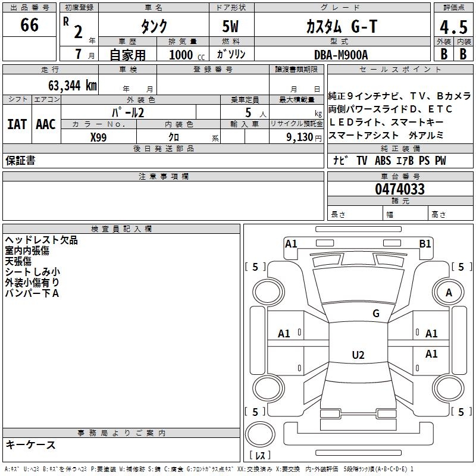Screen dimensions: 476x476
Task: Click inspector note 天張傷
Action: tap(18, 261)
